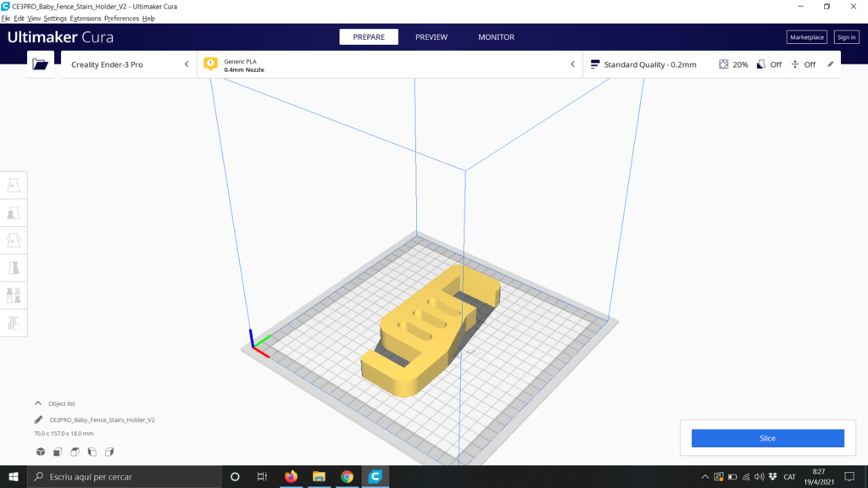Switch to top view icon
The width and height of the screenshot is (868, 488).
(x=75, y=452)
